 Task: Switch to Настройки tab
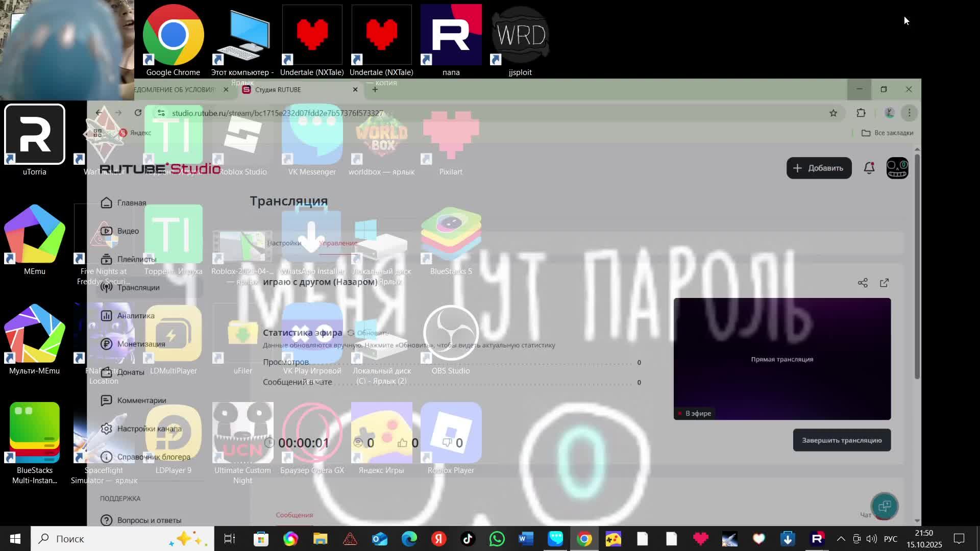(284, 243)
